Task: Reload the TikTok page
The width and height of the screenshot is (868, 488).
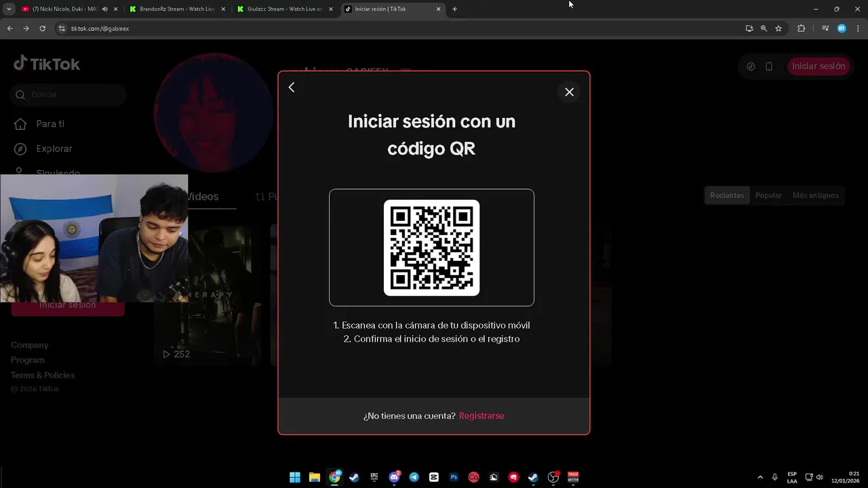Action: point(42,28)
